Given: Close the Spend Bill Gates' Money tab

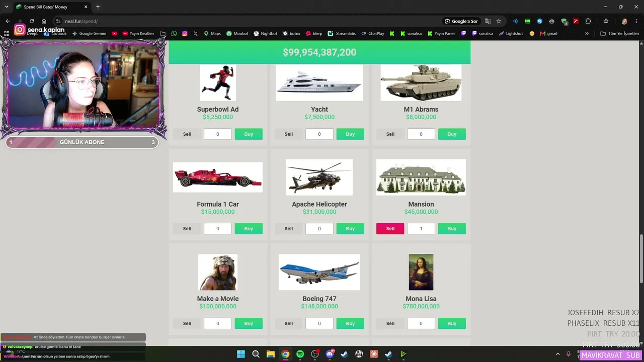Looking at the screenshot, I should 86,7.
